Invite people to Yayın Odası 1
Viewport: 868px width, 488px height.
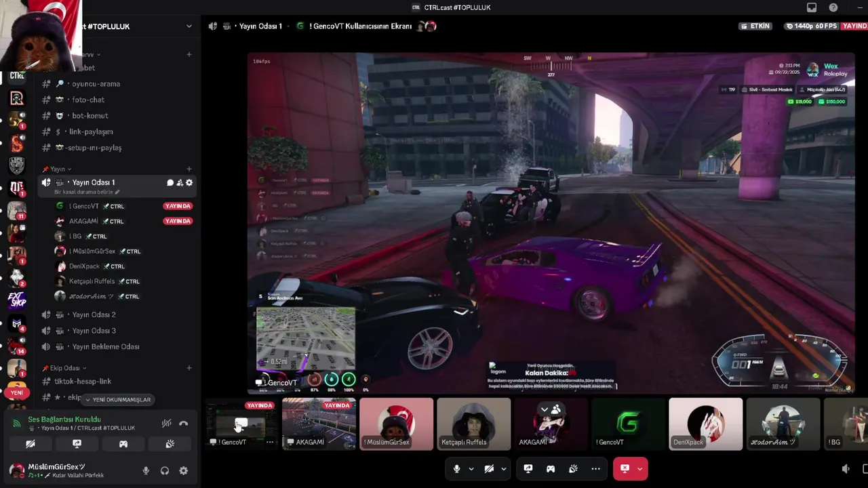click(x=180, y=182)
